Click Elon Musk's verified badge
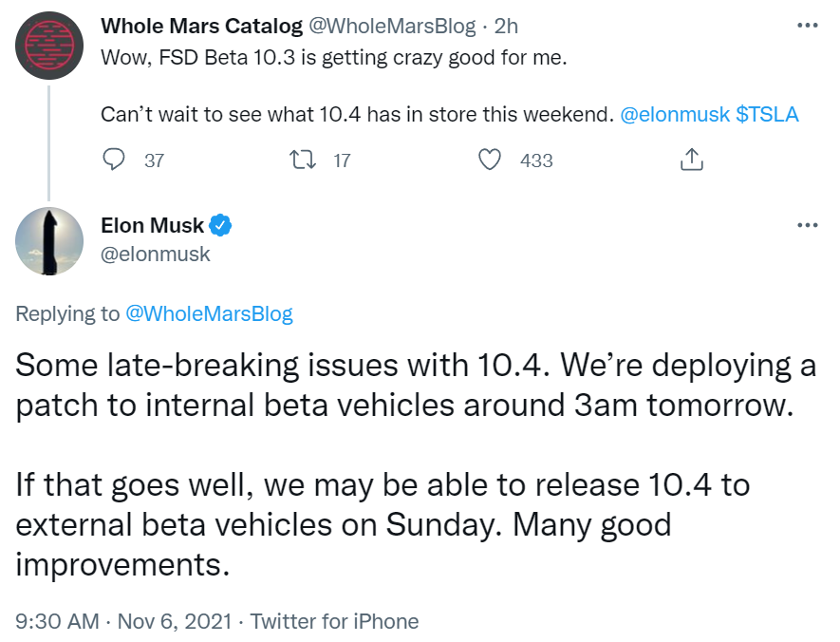 pyautogui.click(x=221, y=225)
